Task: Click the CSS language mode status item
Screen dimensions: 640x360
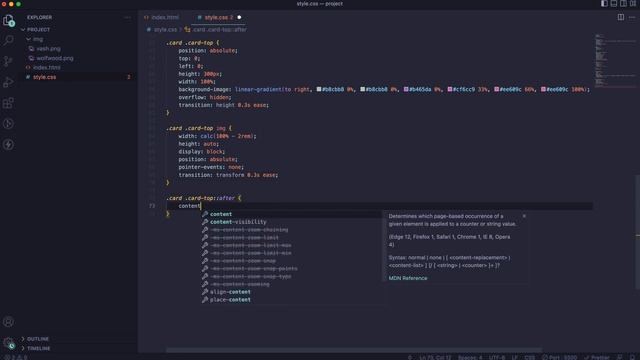Action: (529, 357)
